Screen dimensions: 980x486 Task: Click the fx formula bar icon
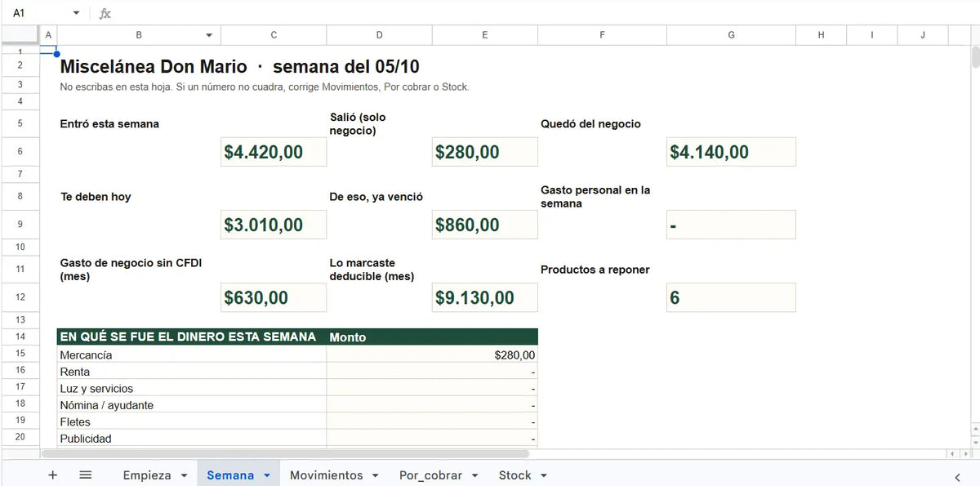pos(105,13)
